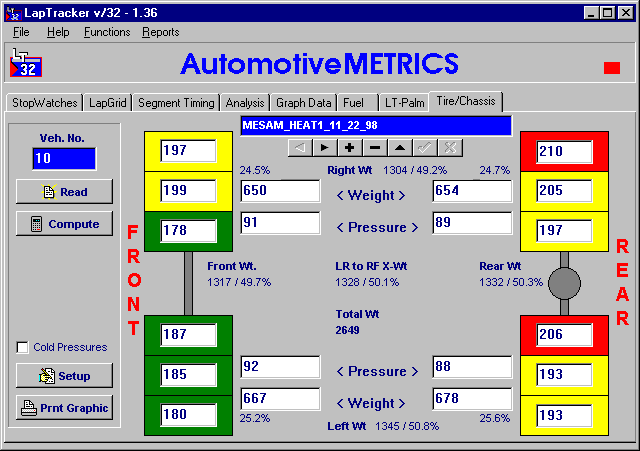Click the LT32 logo icon

click(26, 63)
